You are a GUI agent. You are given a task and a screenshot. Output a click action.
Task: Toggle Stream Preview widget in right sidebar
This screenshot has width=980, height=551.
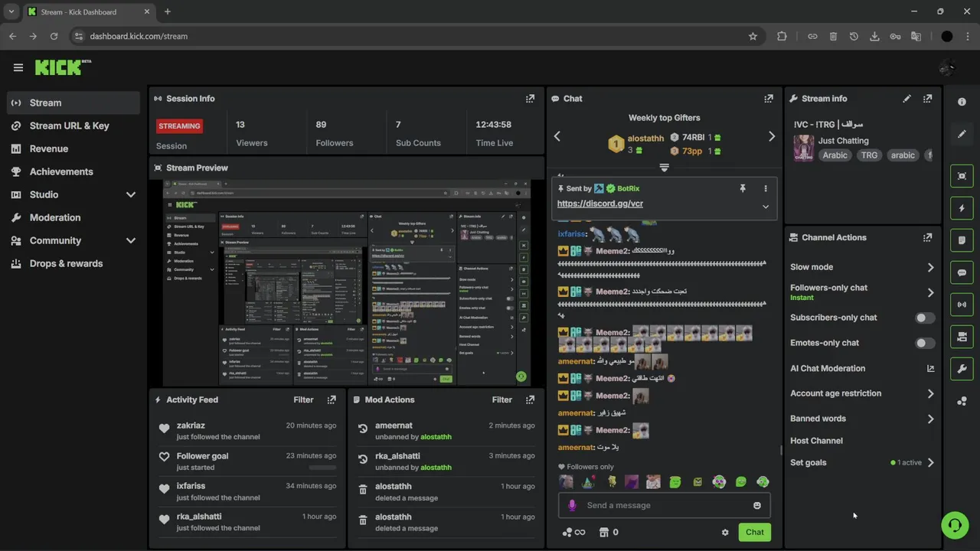point(962,176)
